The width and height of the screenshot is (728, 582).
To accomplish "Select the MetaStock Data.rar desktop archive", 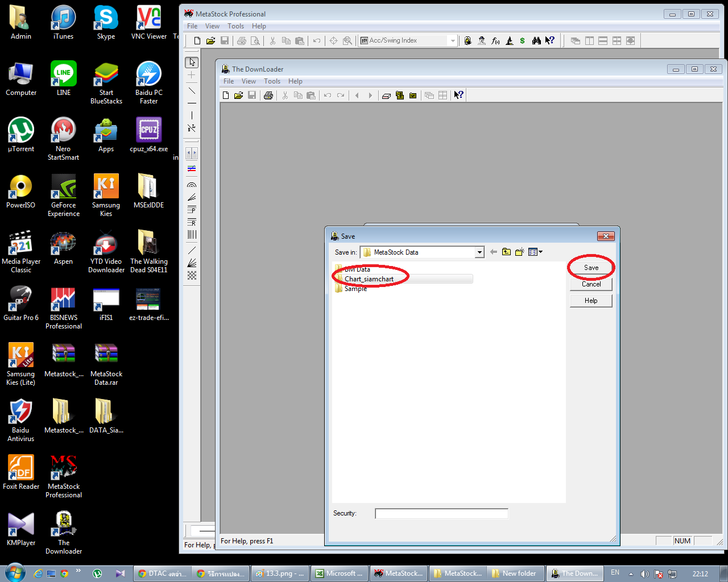I will [x=106, y=364].
